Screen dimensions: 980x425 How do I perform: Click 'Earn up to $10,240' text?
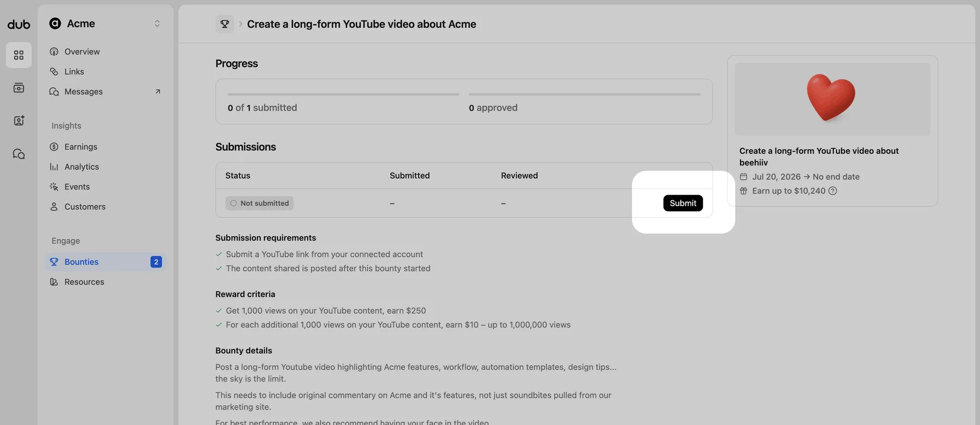click(x=789, y=191)
